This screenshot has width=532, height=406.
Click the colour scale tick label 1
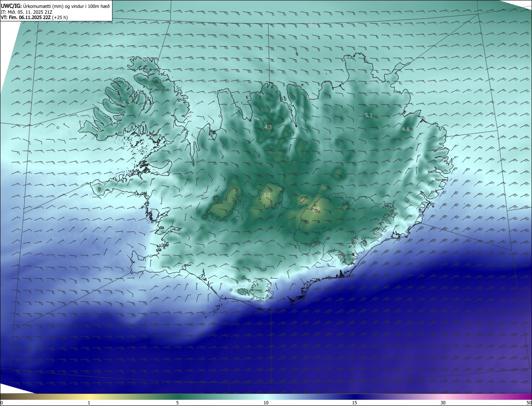[x=89, y=403]
